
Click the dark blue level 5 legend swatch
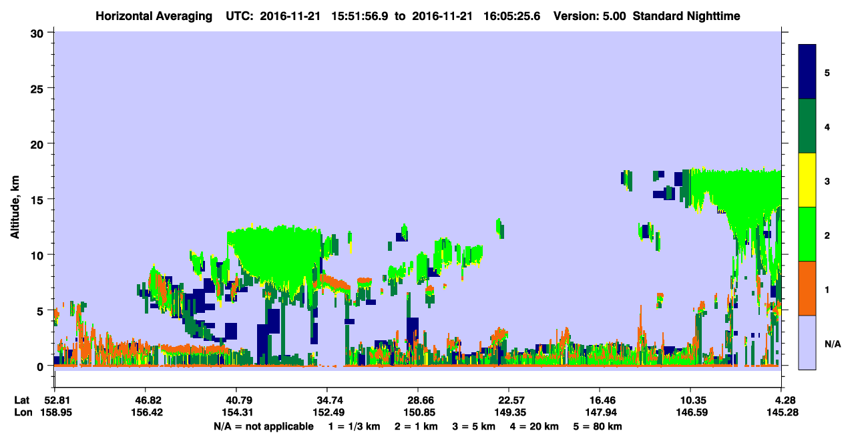click(x=807, y=72)
